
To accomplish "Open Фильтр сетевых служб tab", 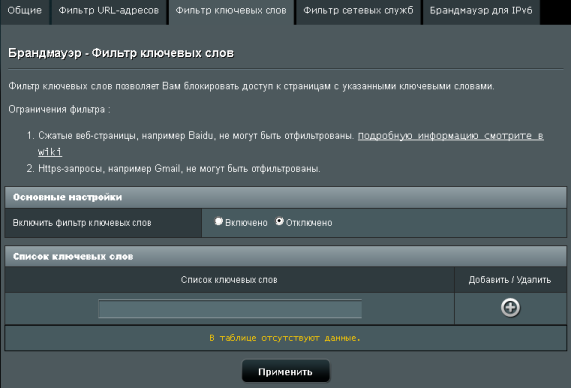I will coord(358,11).
